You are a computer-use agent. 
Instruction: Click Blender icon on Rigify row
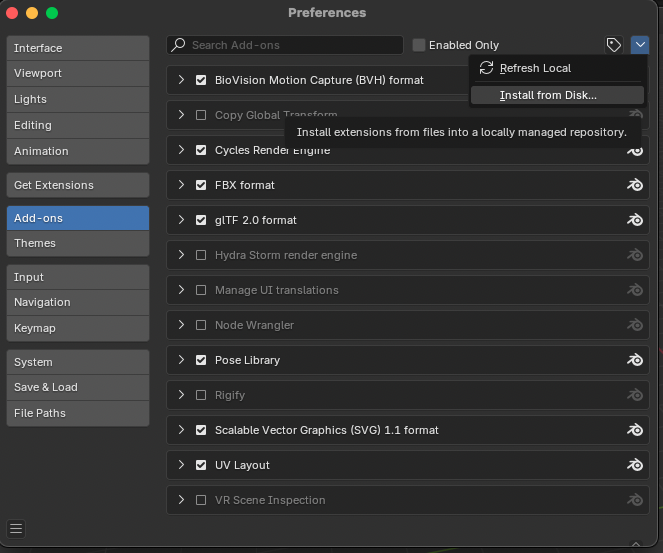[634, 395]
